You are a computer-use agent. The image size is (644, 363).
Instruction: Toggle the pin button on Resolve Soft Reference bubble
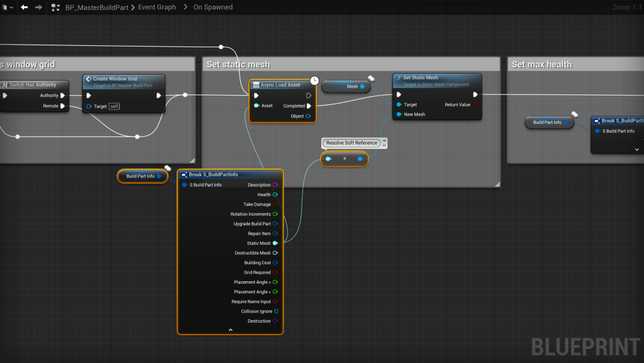384,141
